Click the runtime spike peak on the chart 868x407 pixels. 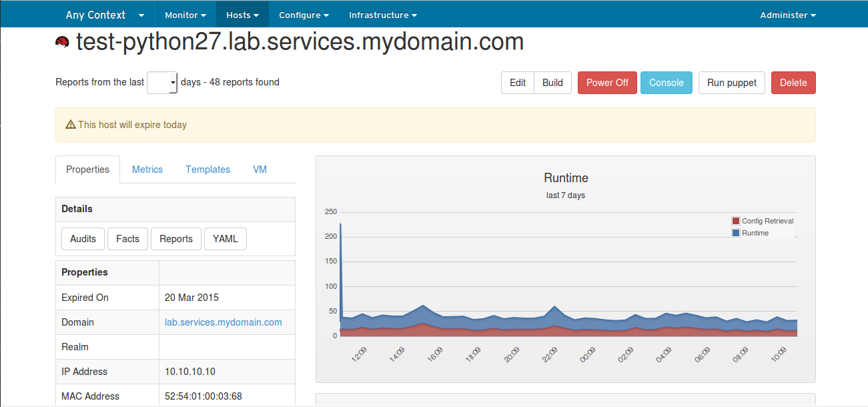coord(340,224)
